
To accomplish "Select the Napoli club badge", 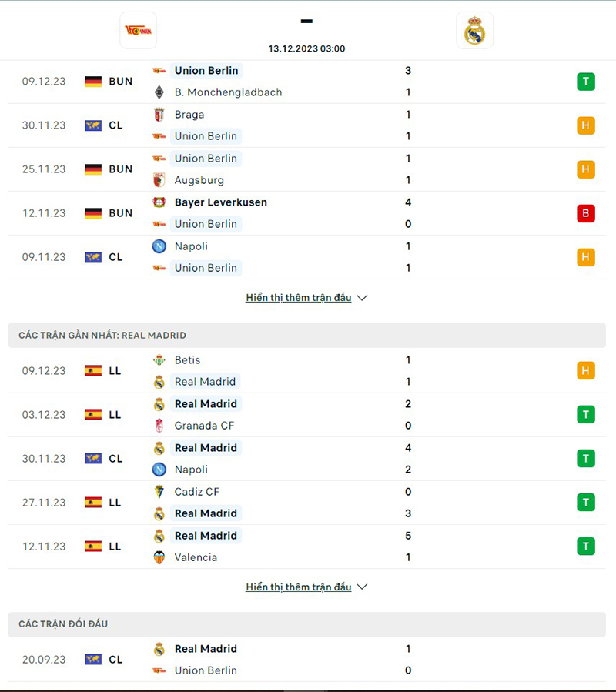I will pos(159,246).
